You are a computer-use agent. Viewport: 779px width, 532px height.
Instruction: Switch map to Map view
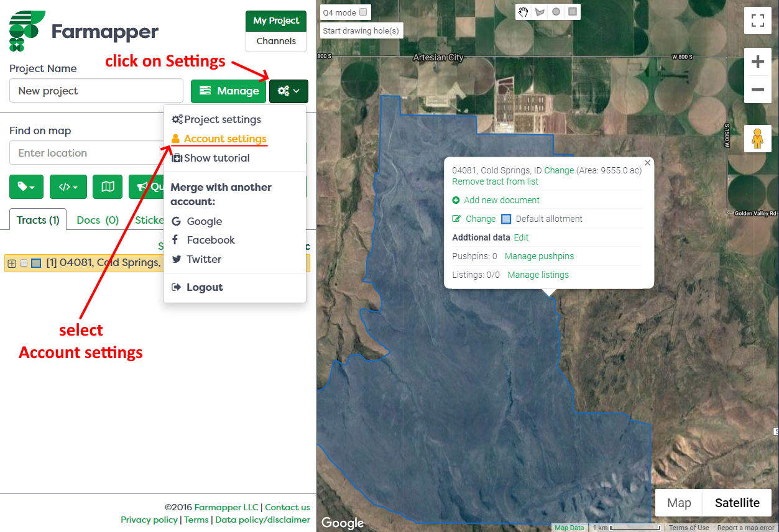pyautogui.click(x=679, y=503)
